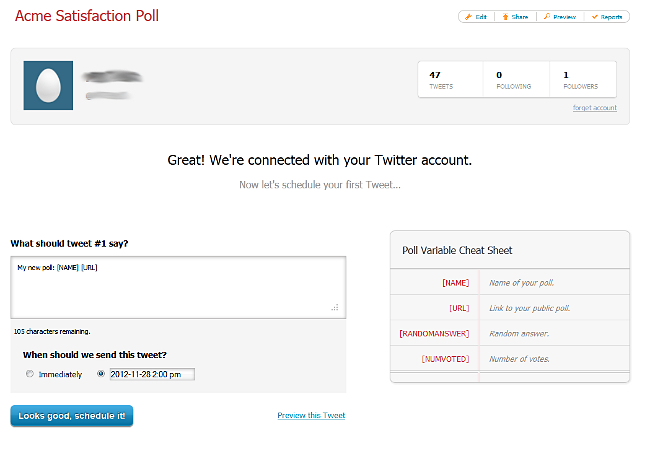Click the Preview magnifier icon
This screenshot has height=451, width=650.
pos(546,17)
